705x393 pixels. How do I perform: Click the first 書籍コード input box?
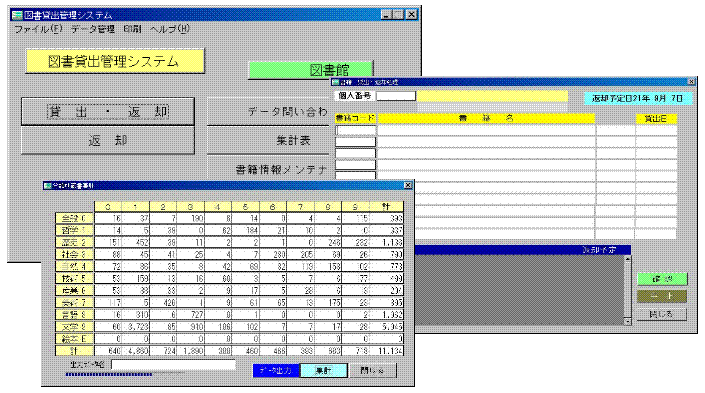[356, 130]
